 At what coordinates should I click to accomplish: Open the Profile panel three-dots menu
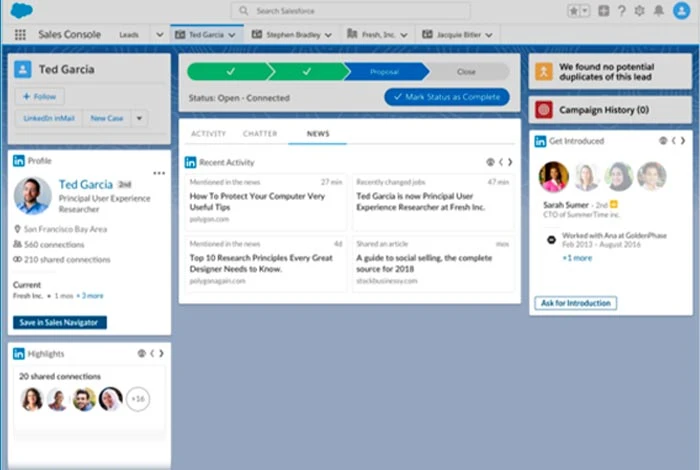point(159,173)
